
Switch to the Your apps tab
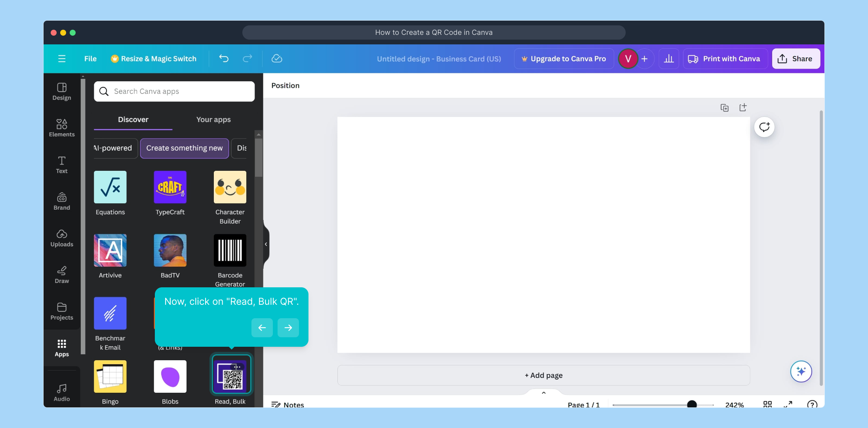213,119
